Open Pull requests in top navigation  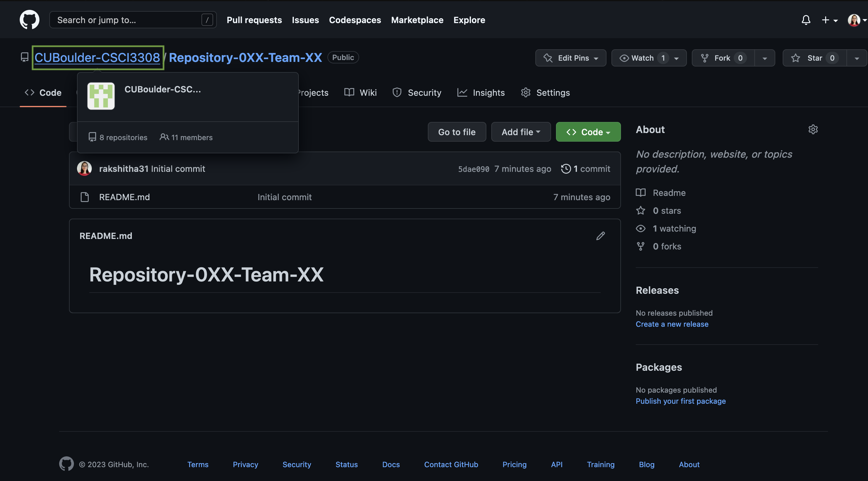click(x=254, y=20)
